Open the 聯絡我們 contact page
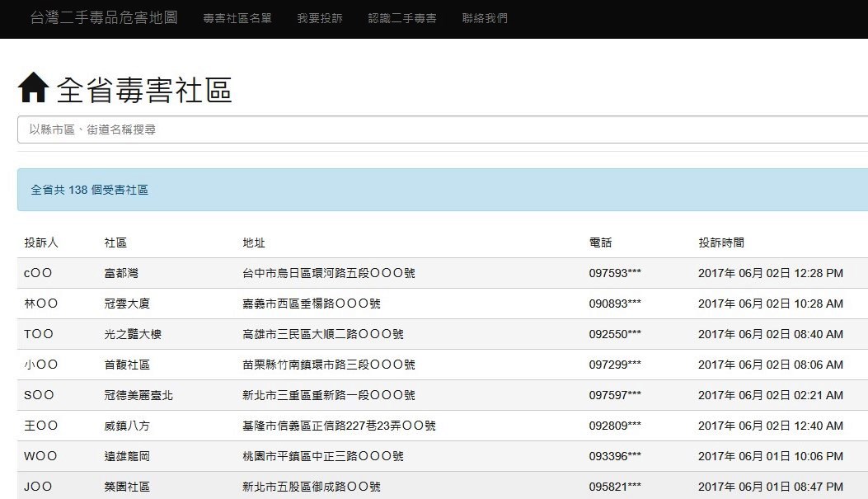The image size is (868, 499). point(483,16)
